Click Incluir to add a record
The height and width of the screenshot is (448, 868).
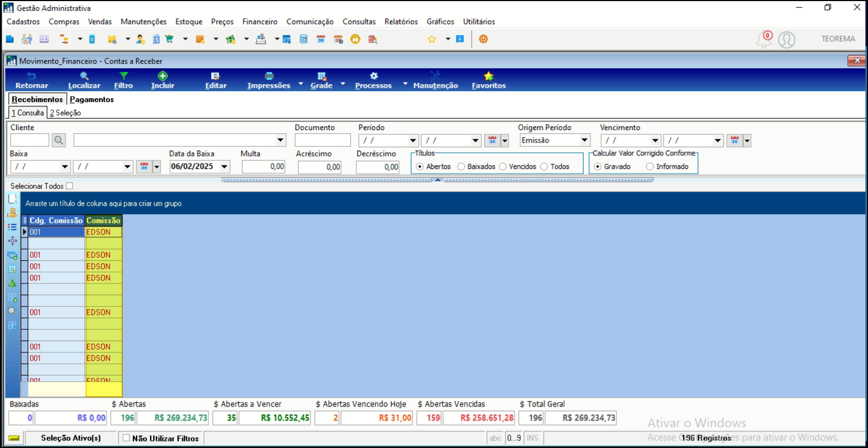(162, 80)
